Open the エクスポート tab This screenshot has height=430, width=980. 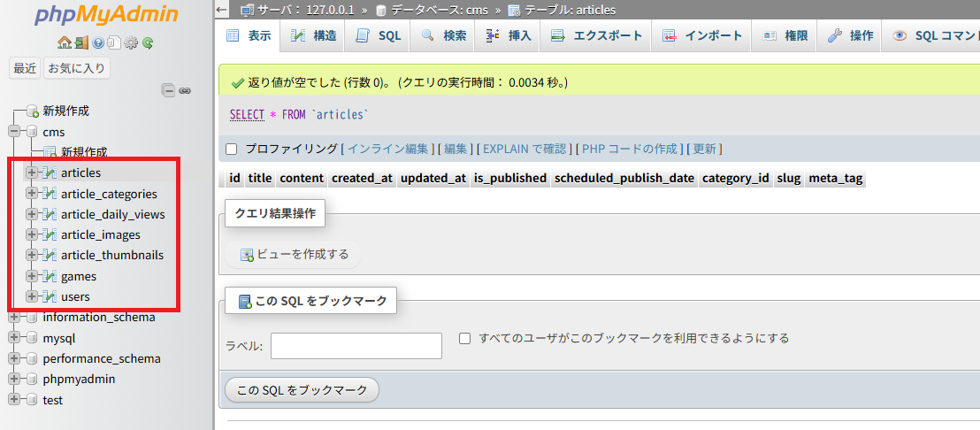(595, 36)
